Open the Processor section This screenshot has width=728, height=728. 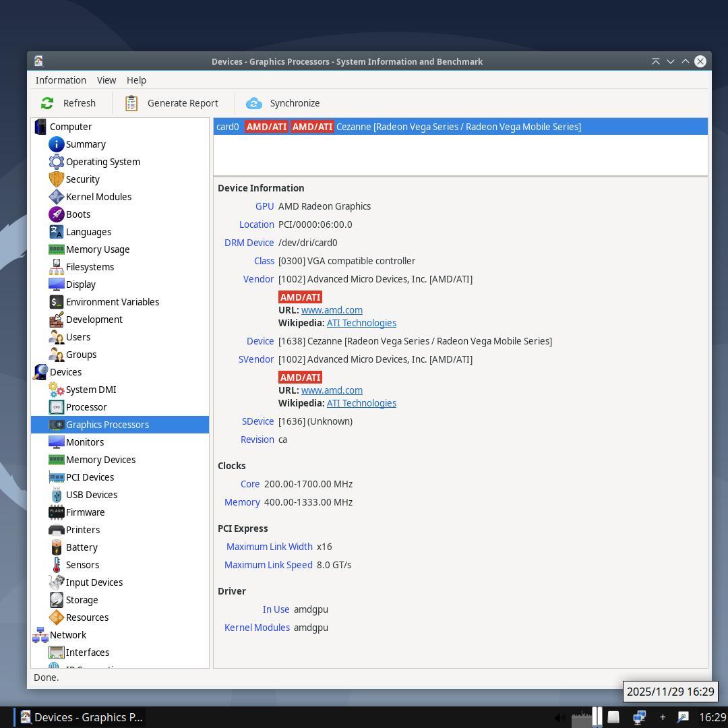coord(86,407)
